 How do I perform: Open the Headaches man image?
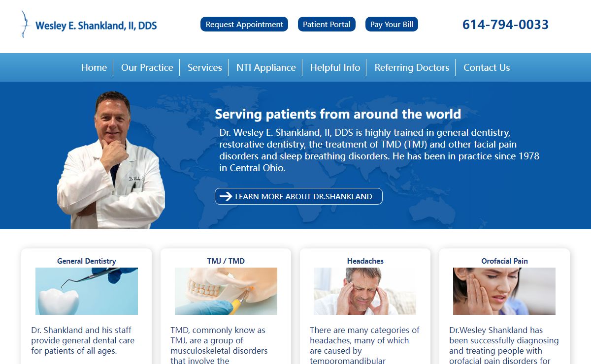point(365,291)
